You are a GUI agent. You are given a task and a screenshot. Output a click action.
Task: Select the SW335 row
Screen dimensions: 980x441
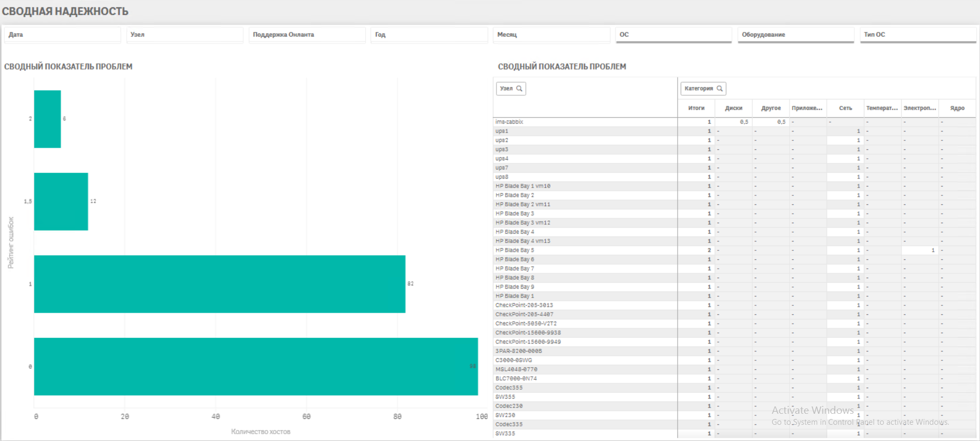585,434
